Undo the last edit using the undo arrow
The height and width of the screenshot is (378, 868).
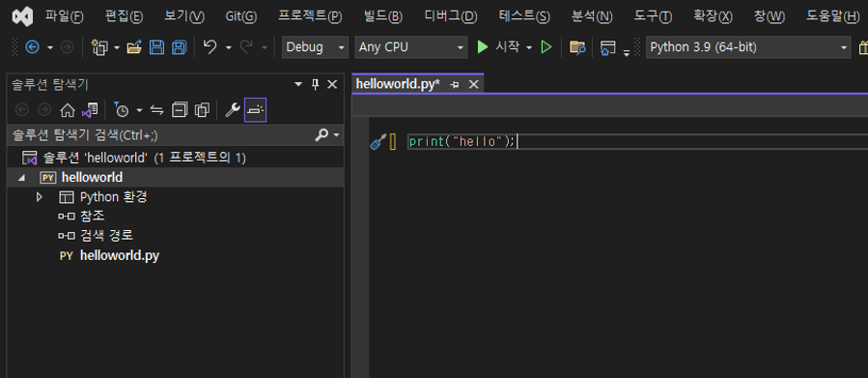(210, 47)
